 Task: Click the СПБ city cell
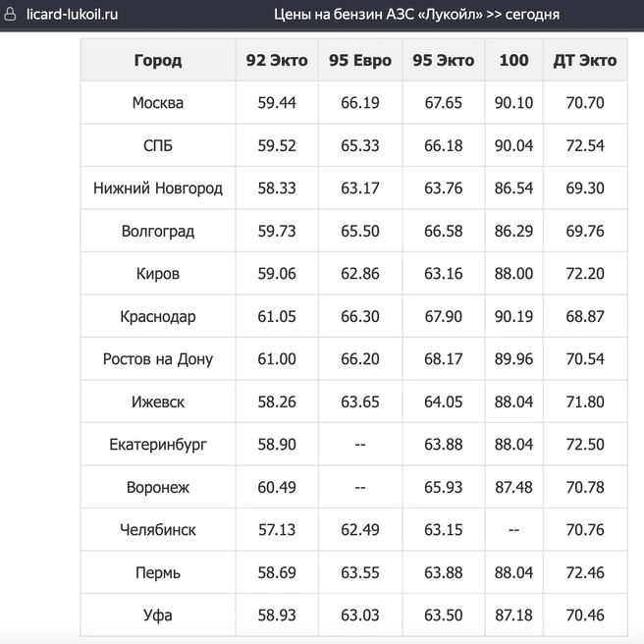click(158, 145)
